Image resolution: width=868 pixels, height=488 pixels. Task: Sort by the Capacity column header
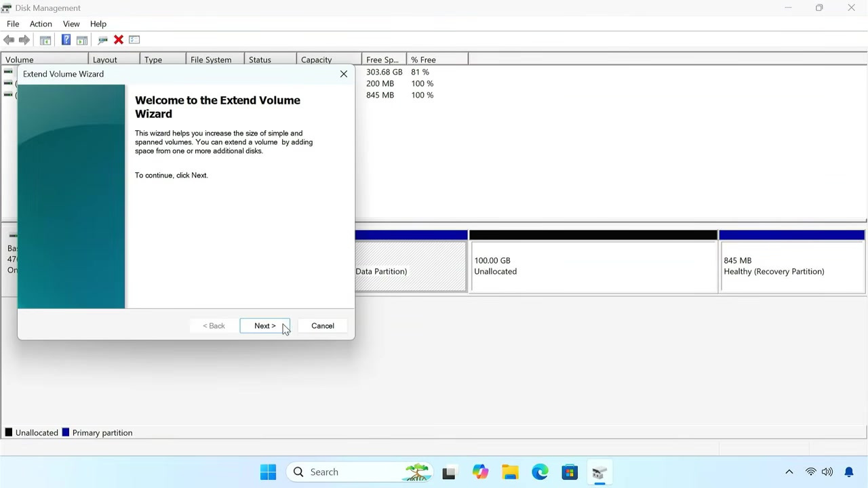point(329,60)
